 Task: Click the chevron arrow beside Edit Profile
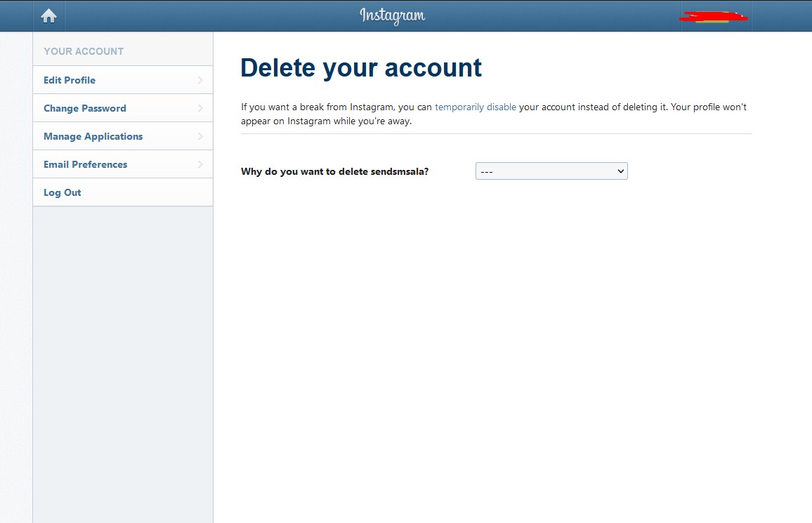pos(200,80)
